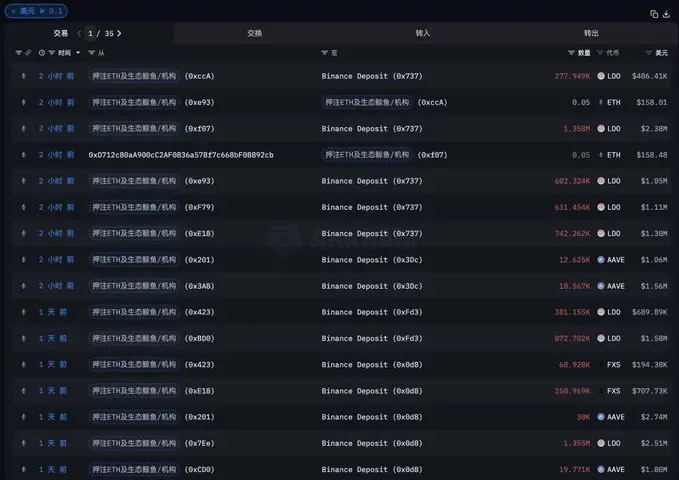Click the clock icon beside 时间 header

click(x=41, y=52)
